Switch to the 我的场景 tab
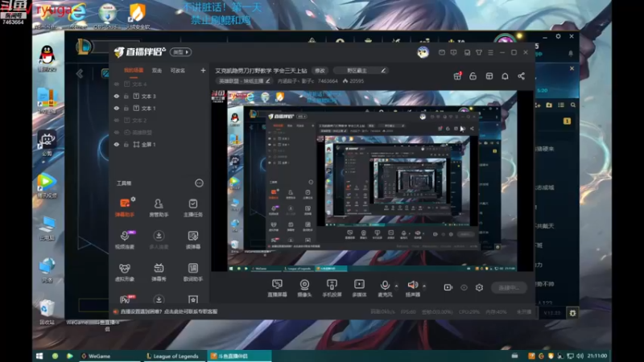The image size is (644, 362). [134, 71]
